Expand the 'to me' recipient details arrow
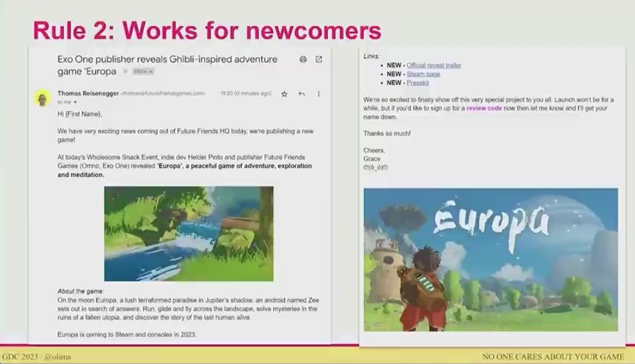635x364 pixels. pos(75,102)
